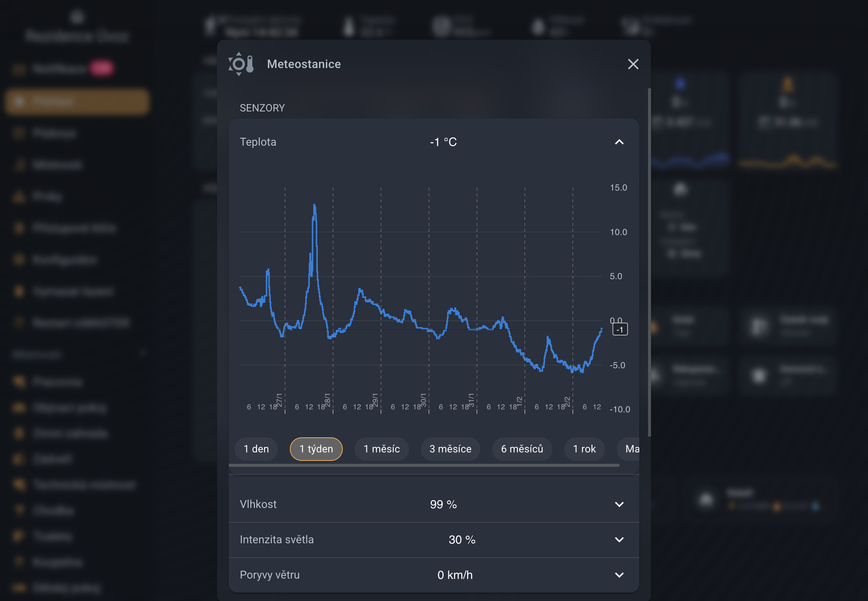
Task: Select the 1 týden range chip
Action: (316, 449)
